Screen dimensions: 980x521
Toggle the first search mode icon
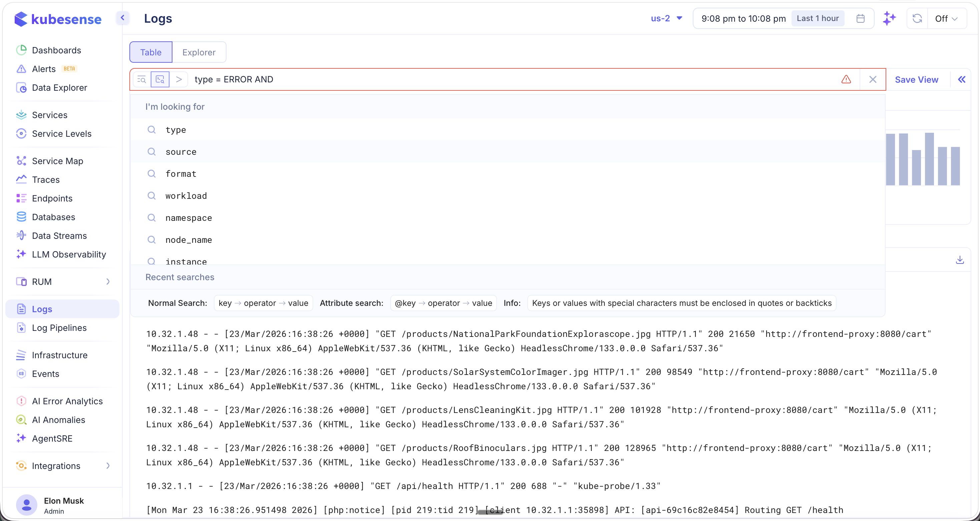[x=141, y=79]
